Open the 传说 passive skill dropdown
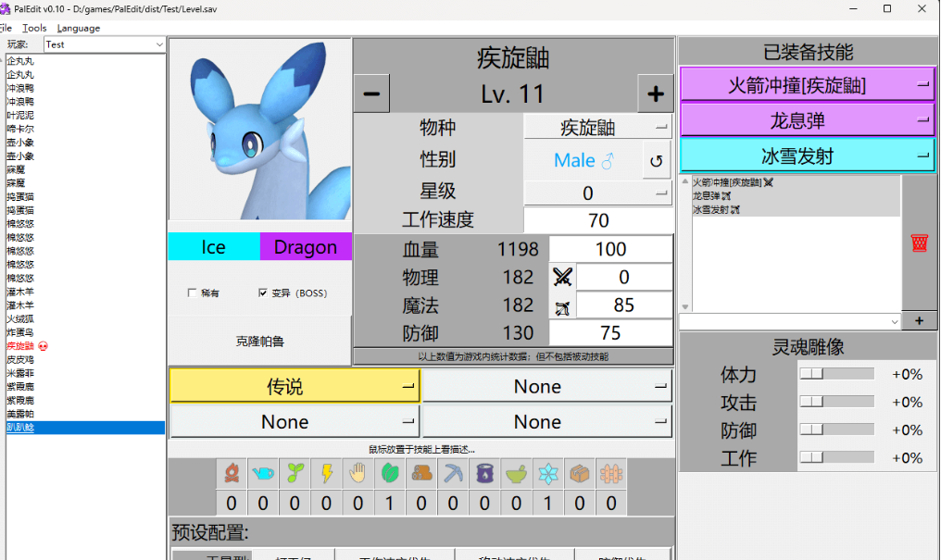Image resolution: width=941 pixels, height=560 pixels. click(295, 386)
